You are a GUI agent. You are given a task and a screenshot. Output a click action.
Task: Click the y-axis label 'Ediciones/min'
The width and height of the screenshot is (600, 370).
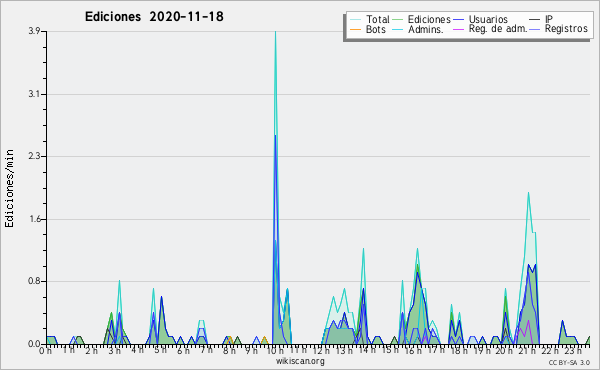coord(9,188)
